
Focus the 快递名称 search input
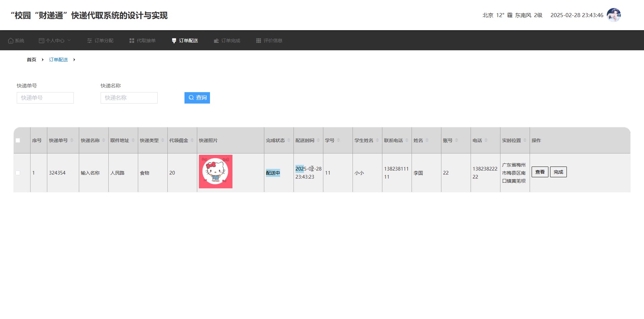(x=129, y=98)
